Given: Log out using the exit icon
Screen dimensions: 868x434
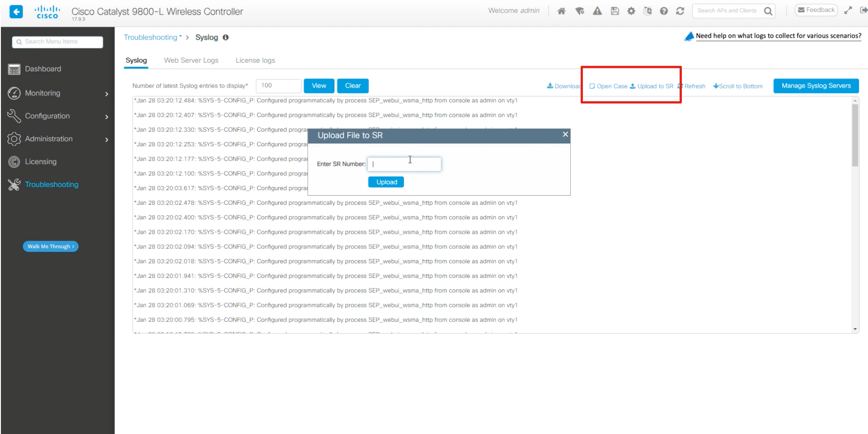Looking at the screenshot, I should coord(863,10).
